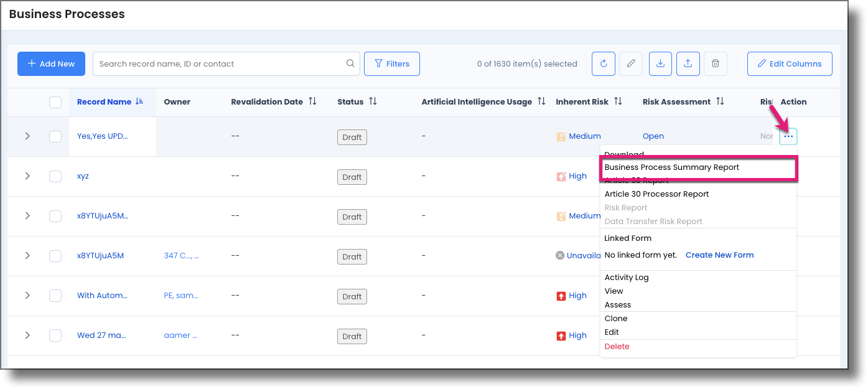Click the trash delete icon button
The height and width of the screenshot is (389, 868).
point(716,63)
